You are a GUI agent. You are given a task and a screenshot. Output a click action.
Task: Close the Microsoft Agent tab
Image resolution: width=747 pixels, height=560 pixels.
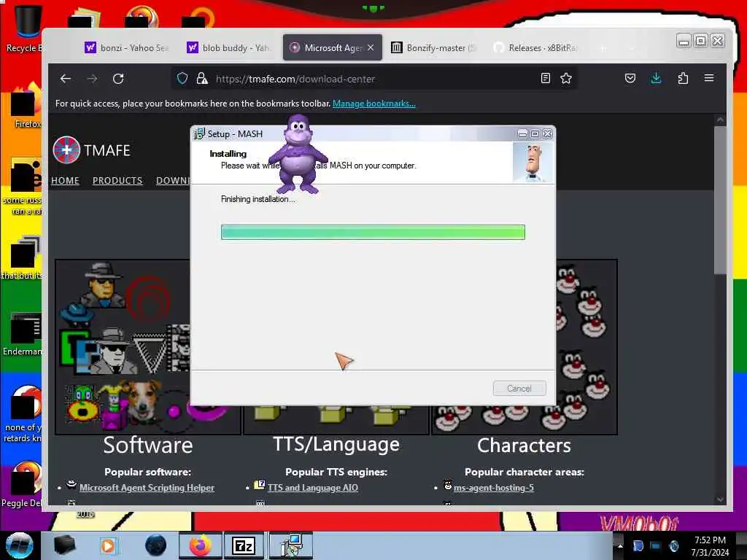click(x=371, y=47)
